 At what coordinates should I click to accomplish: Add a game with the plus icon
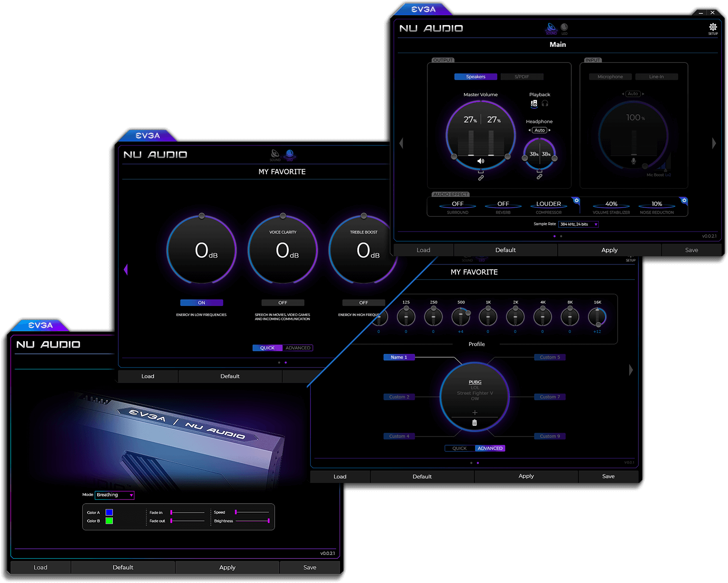475,412
